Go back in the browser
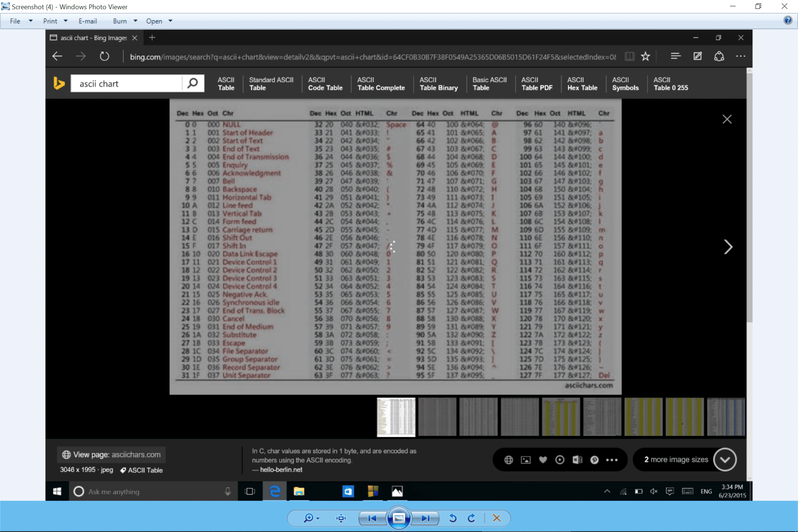This screenshot has height=532, width=798. (57, 56)
